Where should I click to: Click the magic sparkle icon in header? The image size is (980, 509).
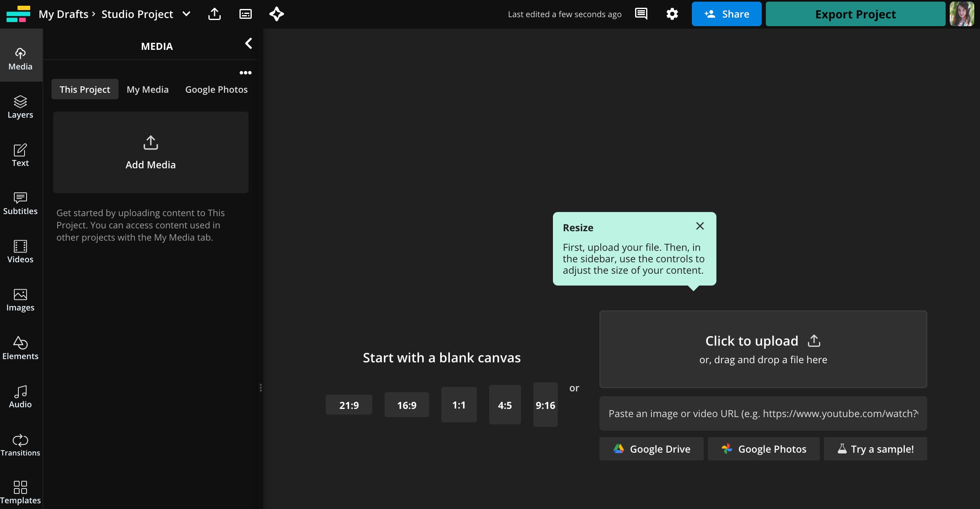(277, 14)
